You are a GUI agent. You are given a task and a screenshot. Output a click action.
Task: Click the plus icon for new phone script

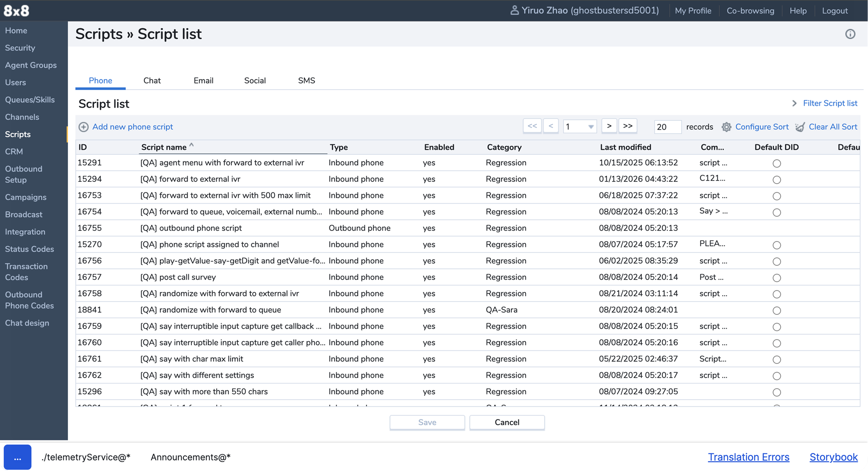(84, 127)
